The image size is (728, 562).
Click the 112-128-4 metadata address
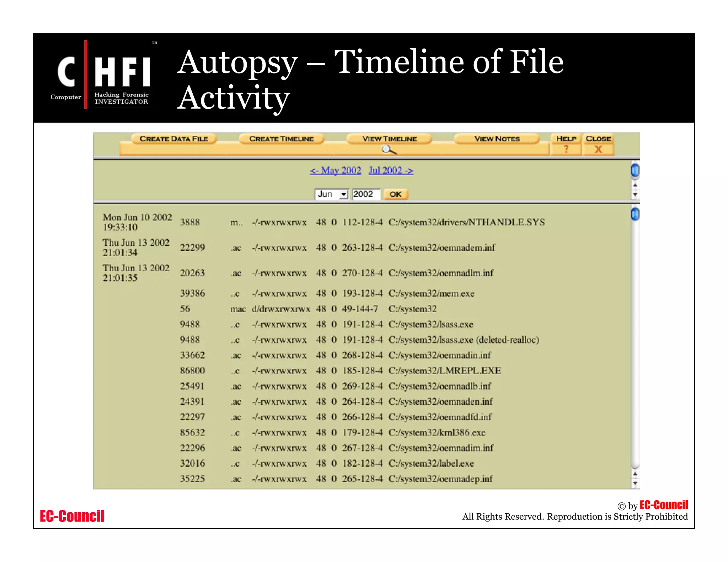(x=362, y=222)
